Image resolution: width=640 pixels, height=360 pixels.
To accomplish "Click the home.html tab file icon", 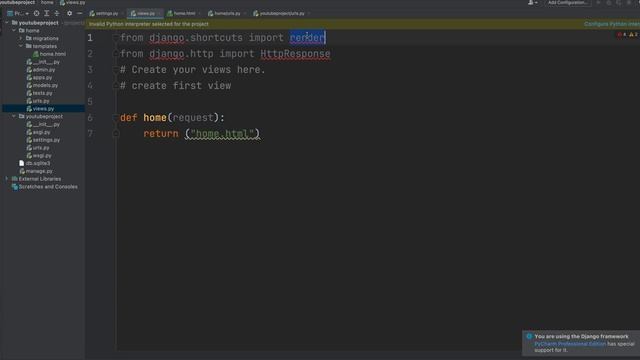I will (x=170, y=13).
